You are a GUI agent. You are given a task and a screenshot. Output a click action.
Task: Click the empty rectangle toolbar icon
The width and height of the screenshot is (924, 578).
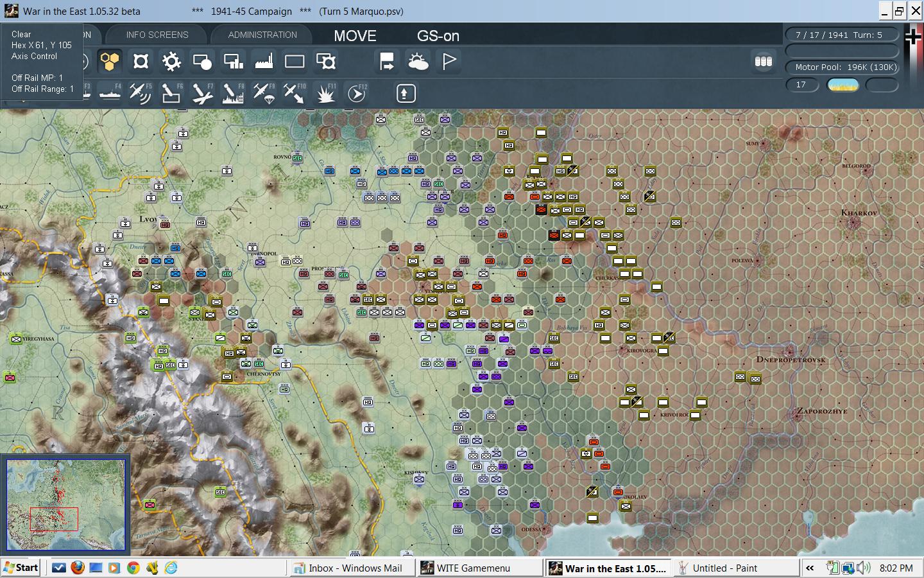[x=295, y=62]
